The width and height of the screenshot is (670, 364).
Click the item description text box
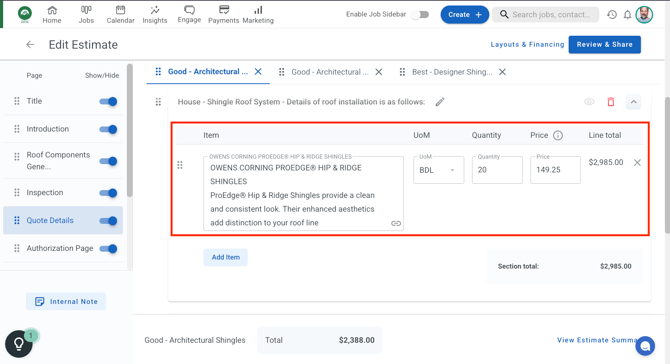click(303, 193)
